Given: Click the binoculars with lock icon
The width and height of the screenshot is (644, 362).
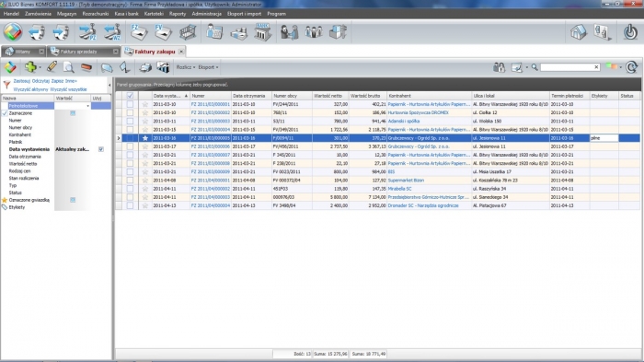Looking at the screenshot, I should pos(499,67).
